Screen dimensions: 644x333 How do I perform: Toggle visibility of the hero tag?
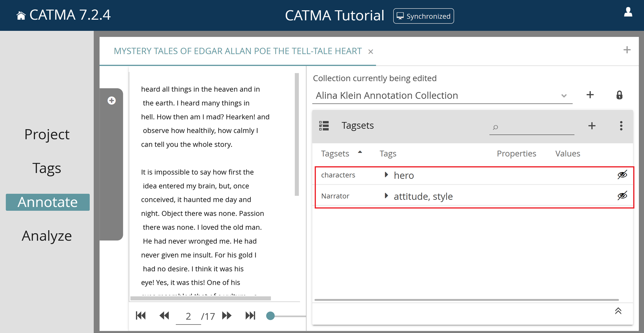pos(622,175)
